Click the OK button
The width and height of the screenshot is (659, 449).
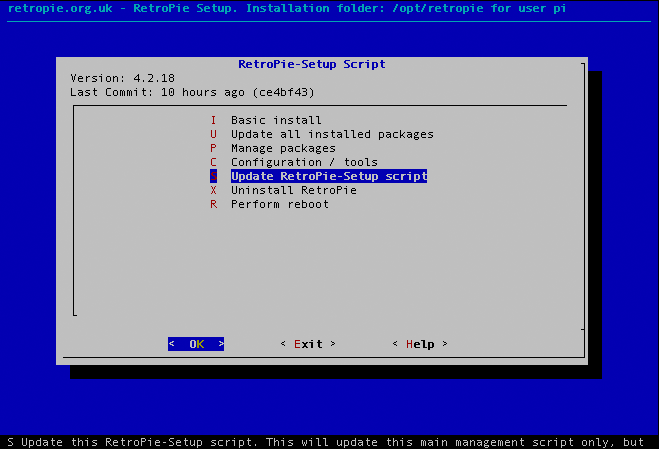pyautogui.click(x=196, y=344)
